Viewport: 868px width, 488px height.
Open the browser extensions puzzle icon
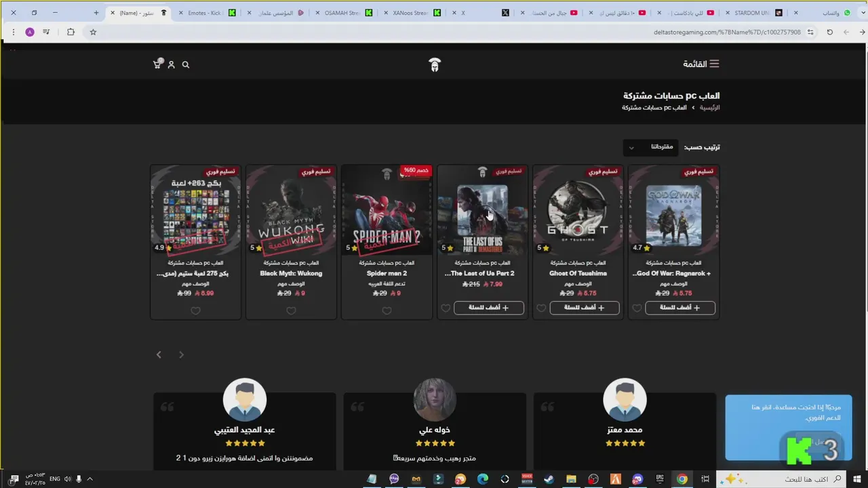point(71,32)
